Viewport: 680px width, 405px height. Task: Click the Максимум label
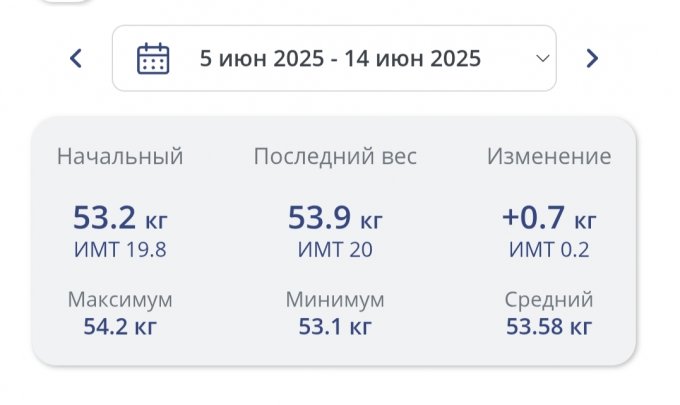click(120, 300)
